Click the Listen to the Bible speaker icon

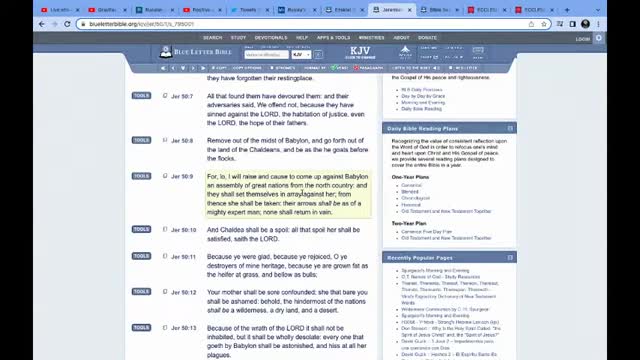click(x=436, y=68)
